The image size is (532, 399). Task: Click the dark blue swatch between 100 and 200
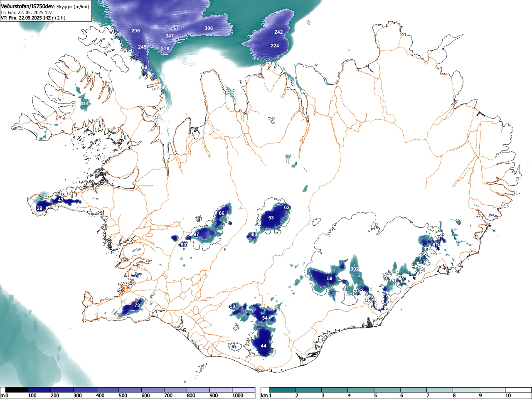pos(39,390)
